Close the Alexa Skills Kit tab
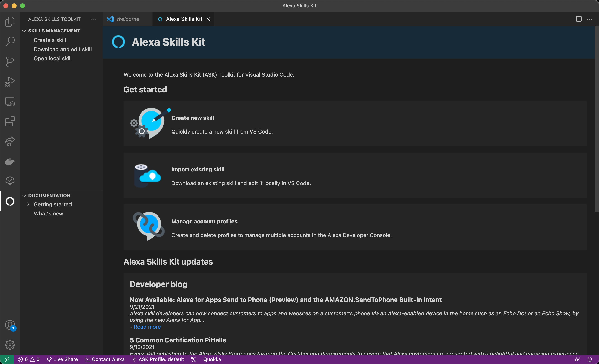The height and width of the screenshot is (364, 599). [x=208, y=19]
